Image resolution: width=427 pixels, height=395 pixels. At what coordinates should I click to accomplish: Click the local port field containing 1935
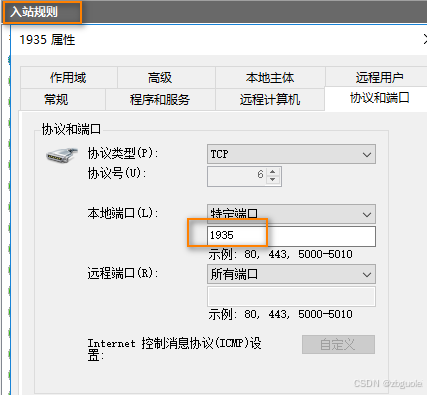291,236
